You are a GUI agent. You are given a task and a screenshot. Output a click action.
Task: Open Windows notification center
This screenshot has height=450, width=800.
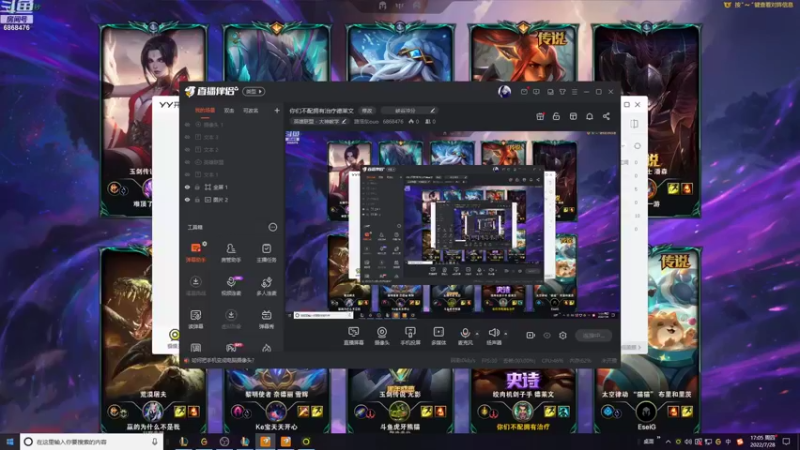point(786,442)
